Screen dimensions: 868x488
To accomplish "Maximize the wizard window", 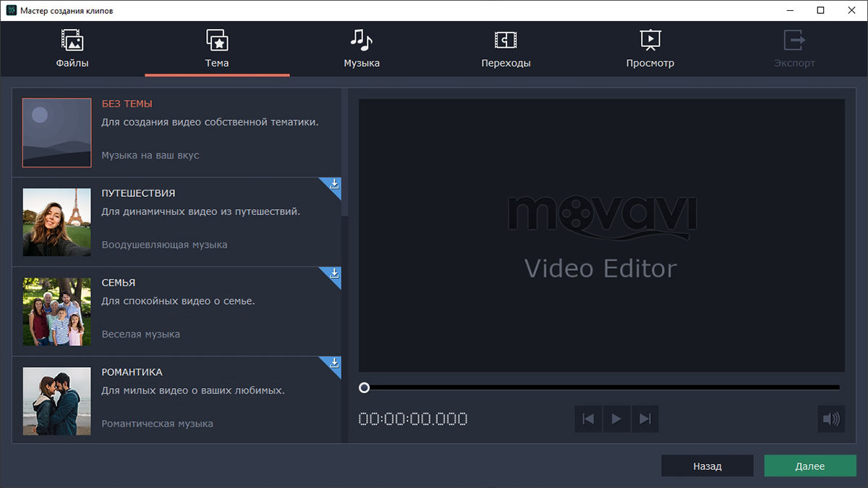I will (820, 11).
